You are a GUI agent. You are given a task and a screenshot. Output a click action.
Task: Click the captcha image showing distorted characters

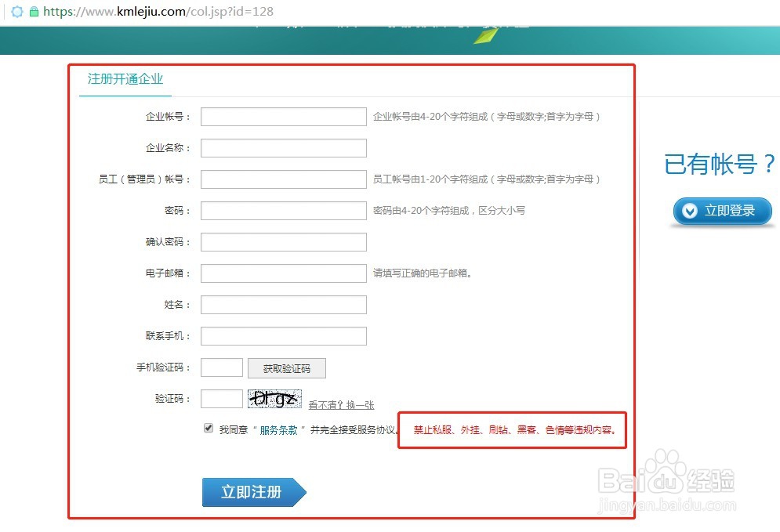[x=274, y=399]
